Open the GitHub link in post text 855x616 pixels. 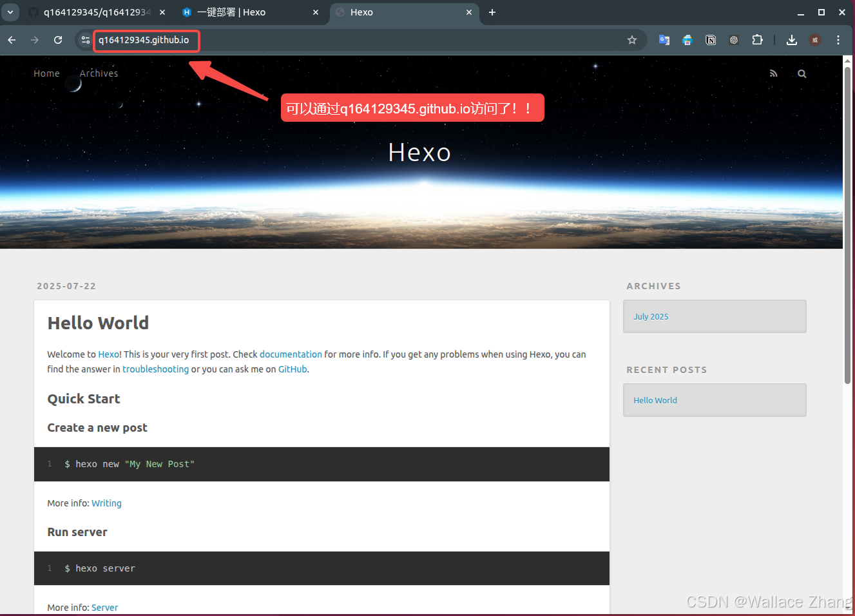click(293, 369)
